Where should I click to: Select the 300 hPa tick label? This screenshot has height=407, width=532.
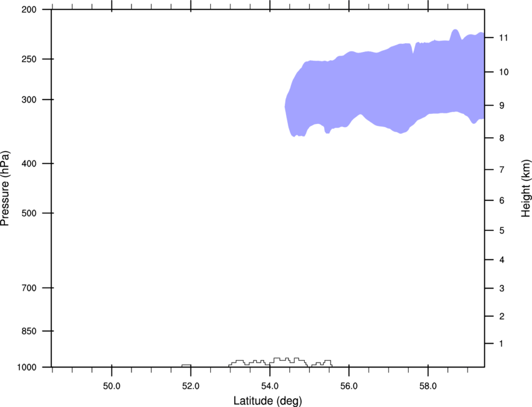pyautogui.click(x=29, y=100)
